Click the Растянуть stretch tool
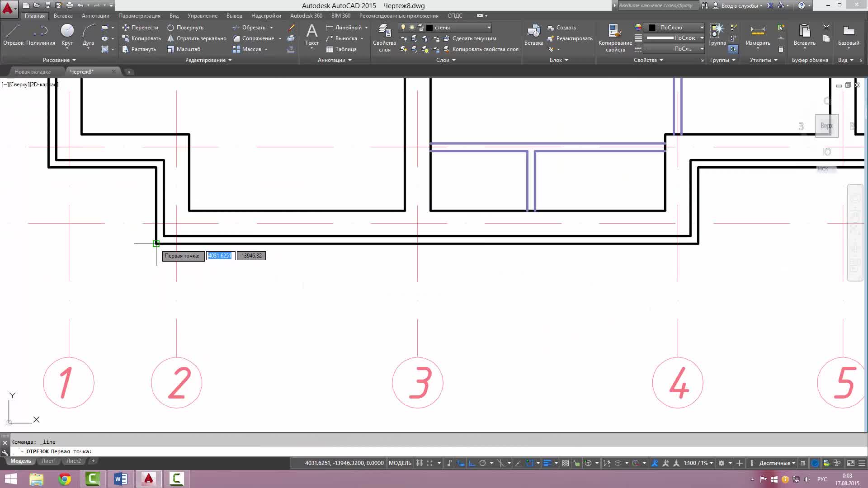868x488 pixels. click(x=139, y=49)
